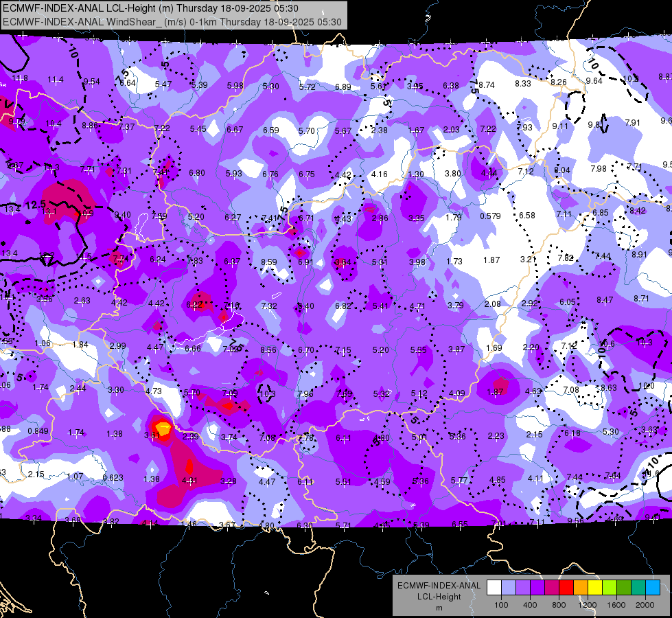This screenshot has height=618, width=672.
Task: Click the teal swatch in the legend
Action: pyautogui.click(x=638, y=587)
